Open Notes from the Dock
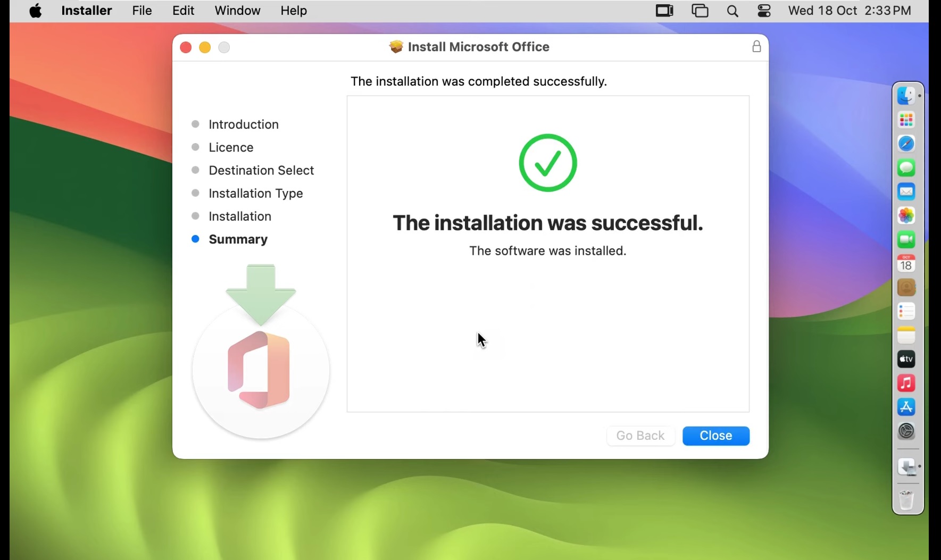Viewport: 941px width, 560px height. point(906,335)
